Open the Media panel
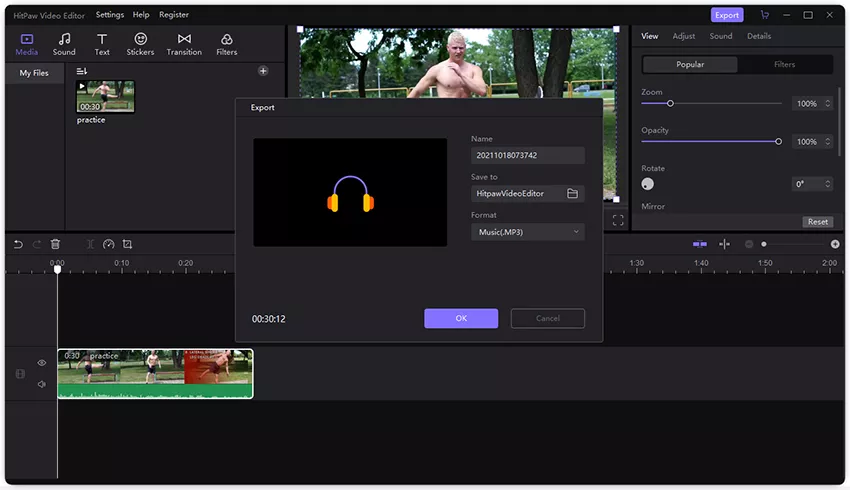This screenshot has height=490, width=850. click(x=27, y=44)
